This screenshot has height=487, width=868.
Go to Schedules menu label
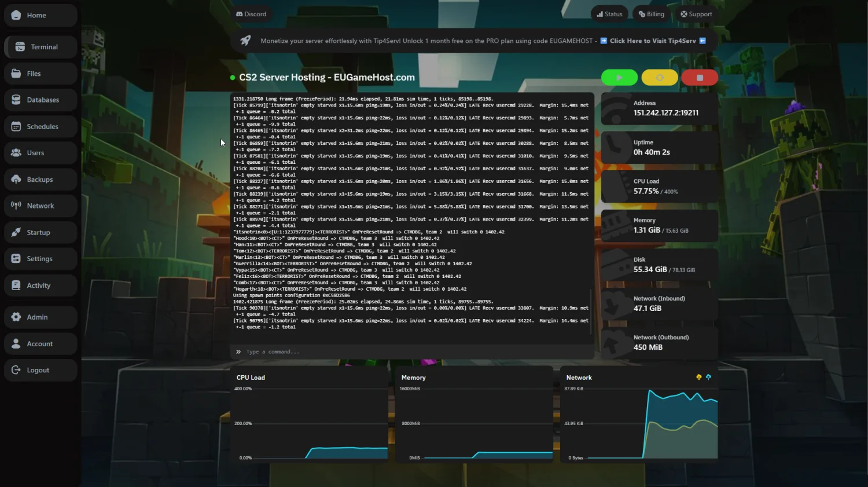(x=42, y=126)
